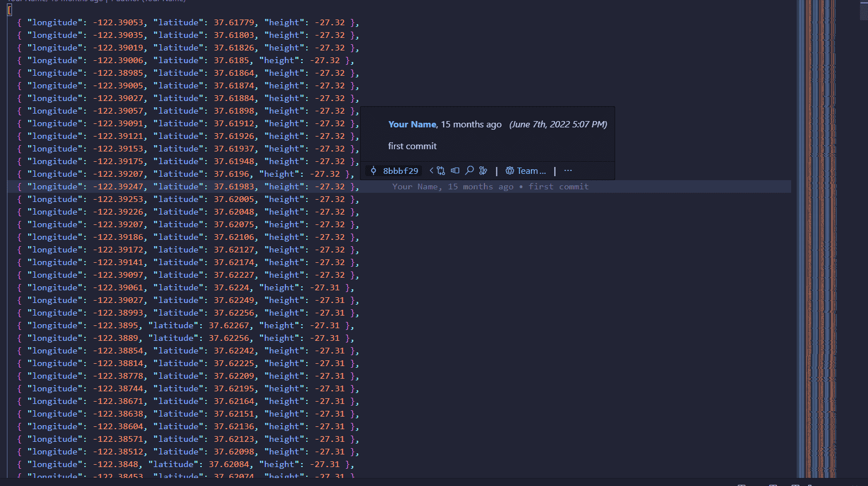Open blame prior to this change icon

click(x=455, y=171)
